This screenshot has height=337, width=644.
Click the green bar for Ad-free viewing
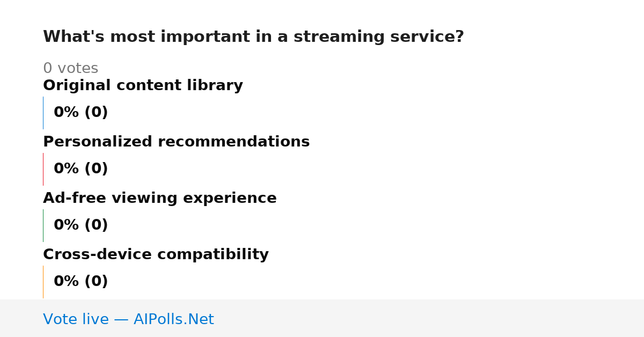[43, 225]
